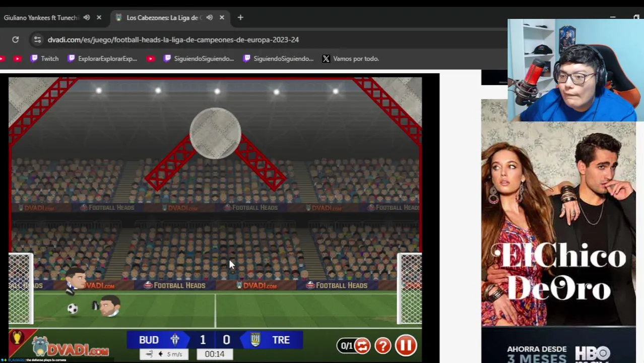
Task: Click the trophy cup icon in the game corner
Action: coord(16,338)
